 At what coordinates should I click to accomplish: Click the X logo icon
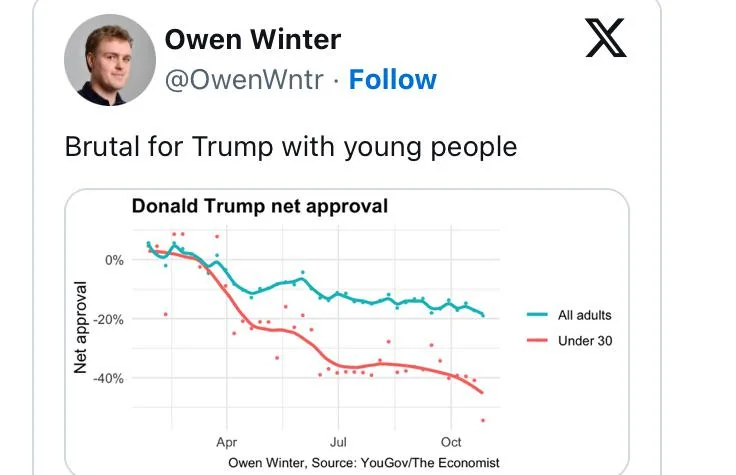[x=605, y=40]
